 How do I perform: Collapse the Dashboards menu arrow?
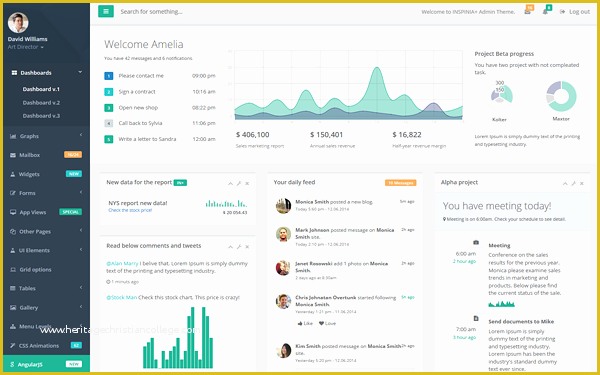(x=80, y=72)
